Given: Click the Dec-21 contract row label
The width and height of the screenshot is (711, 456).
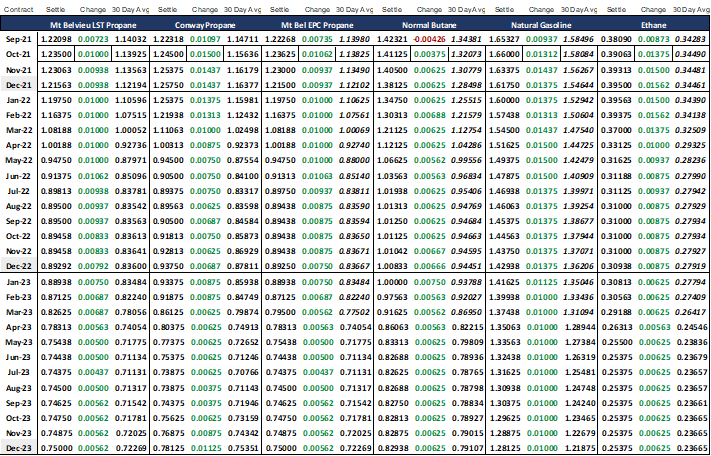Looking at the screenshot, I should click(19, 85).
